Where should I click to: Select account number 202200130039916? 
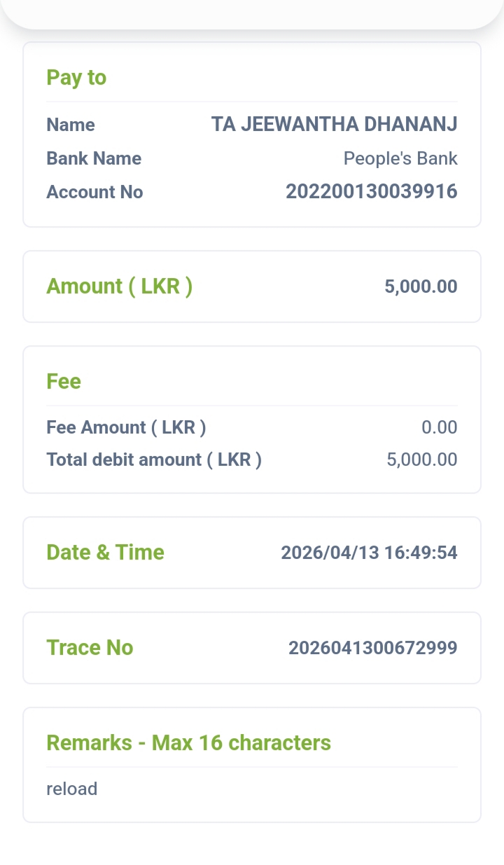(371, 191)
